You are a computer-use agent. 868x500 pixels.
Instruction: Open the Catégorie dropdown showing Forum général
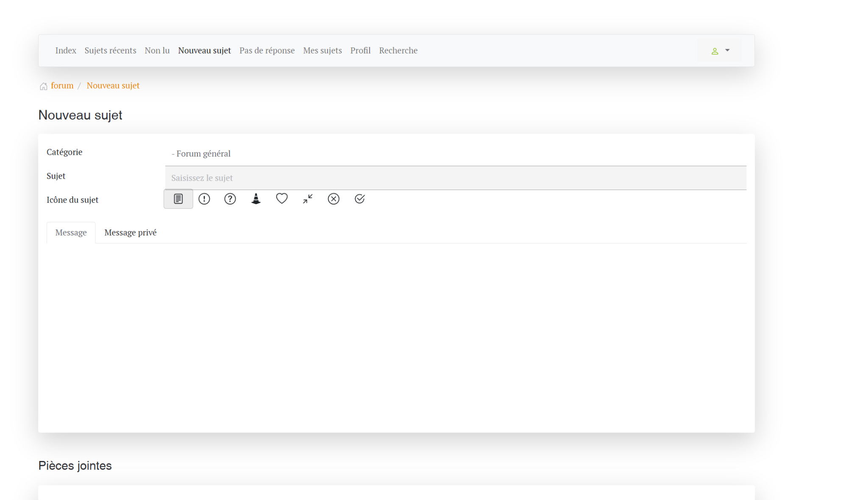pyautogui.click(x=455, y=154)
